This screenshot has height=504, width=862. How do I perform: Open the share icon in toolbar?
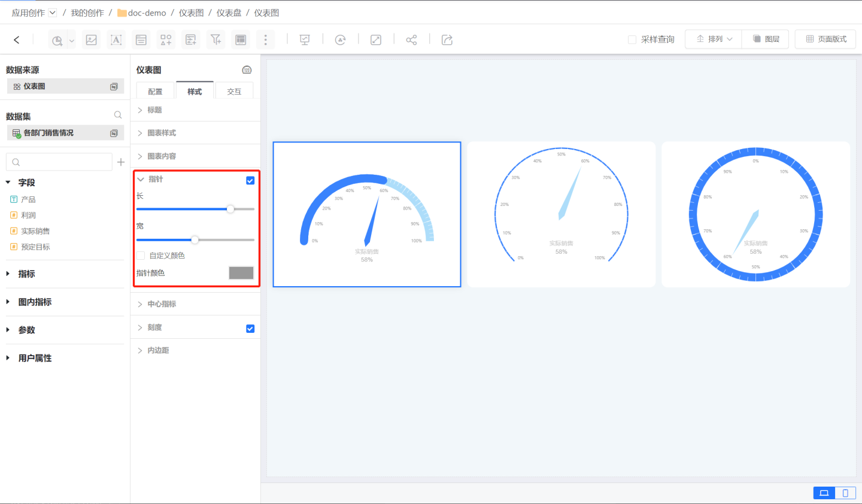pyautogui.click(x=411, y=40)
